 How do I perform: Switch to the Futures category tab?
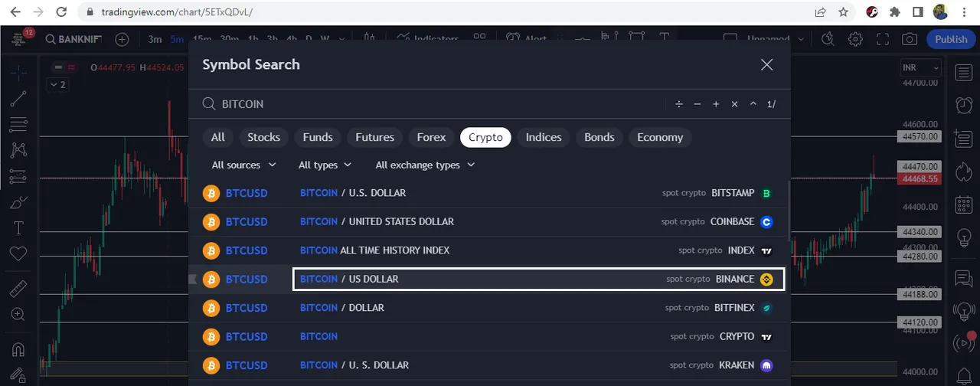click(x=375, y=137)
